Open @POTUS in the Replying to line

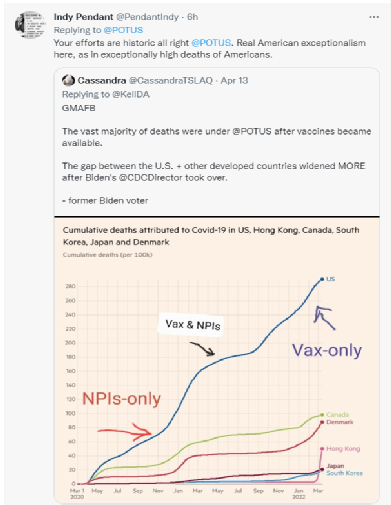click(123, 30)
